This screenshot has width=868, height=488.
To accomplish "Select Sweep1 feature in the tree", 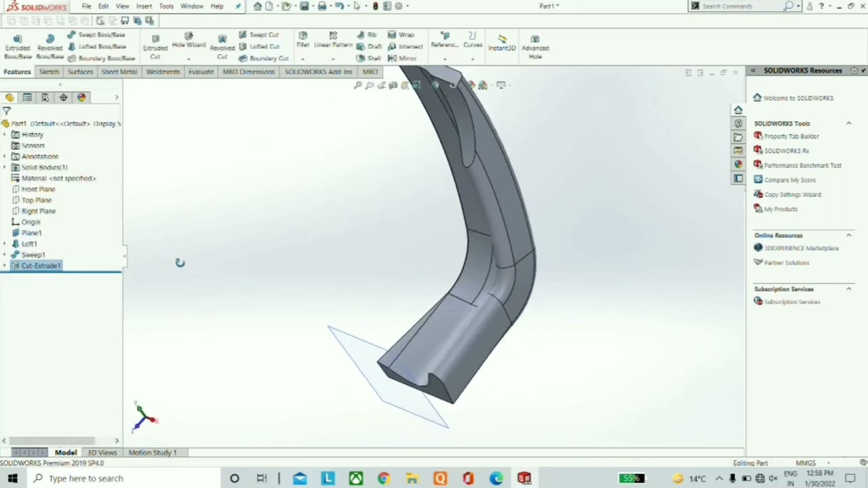I will (x=33, y=255).
